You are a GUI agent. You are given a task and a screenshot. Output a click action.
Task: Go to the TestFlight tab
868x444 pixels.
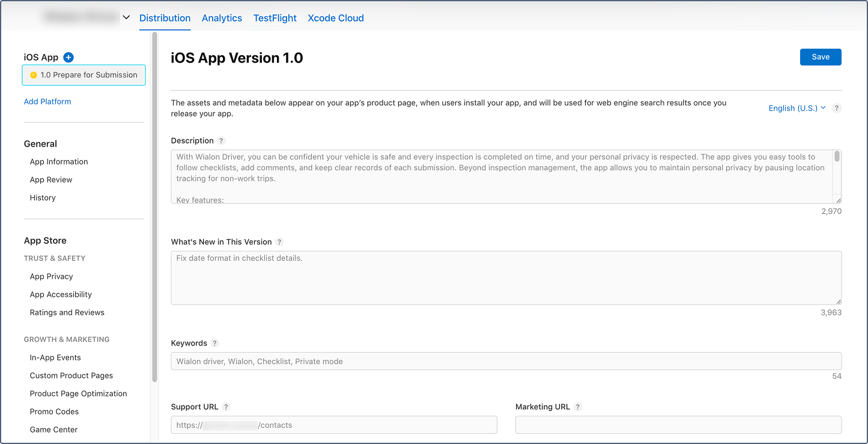pyautogui.click(x=275, y=18)
